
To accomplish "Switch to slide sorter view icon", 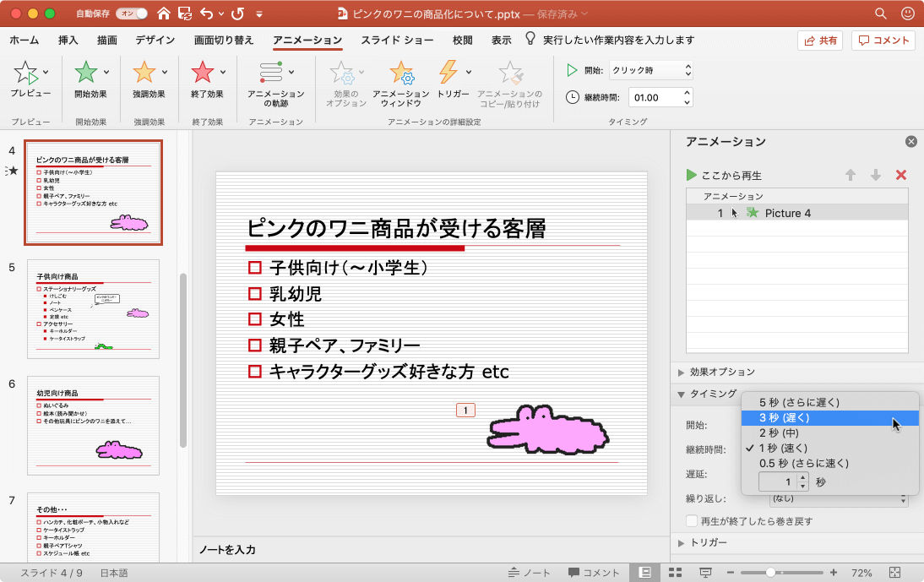I will click(x=675, y=573).
